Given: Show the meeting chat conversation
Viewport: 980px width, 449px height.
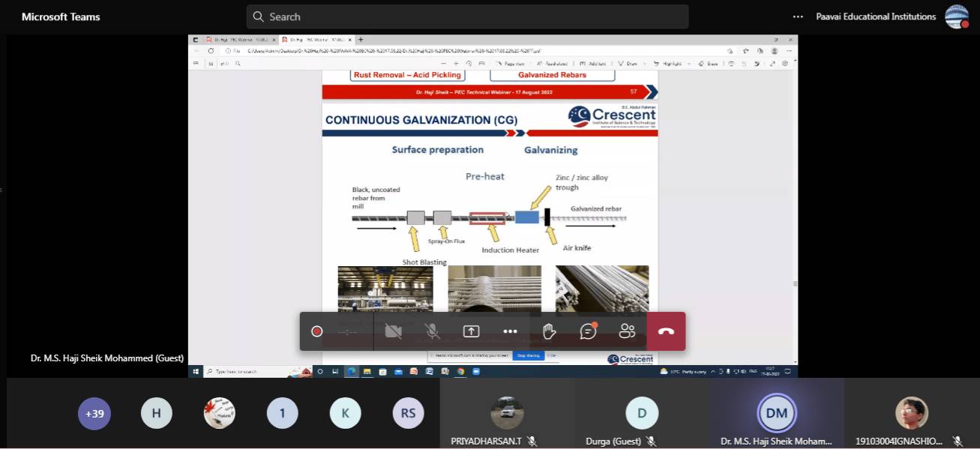Looking at the screenshot, I should 589,331.
